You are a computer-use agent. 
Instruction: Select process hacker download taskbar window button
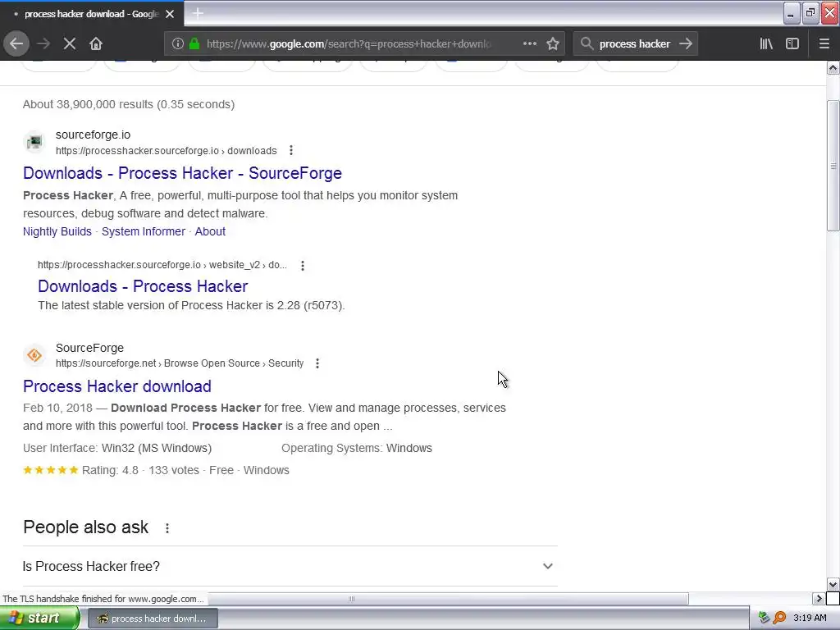click(152, 619)
